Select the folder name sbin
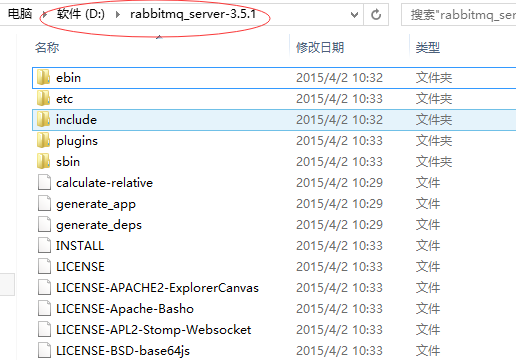This screenshot has height=360, width=516. [x=68, y=162]
